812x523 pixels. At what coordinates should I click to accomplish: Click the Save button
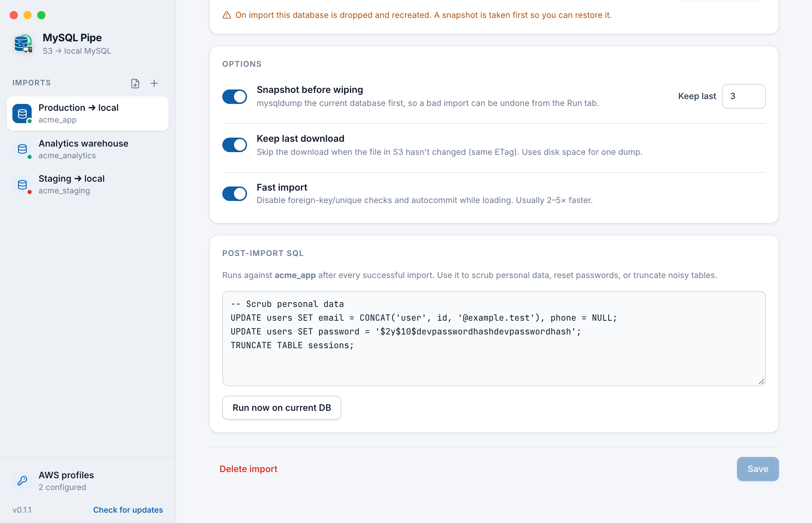(x=758, y=469)
